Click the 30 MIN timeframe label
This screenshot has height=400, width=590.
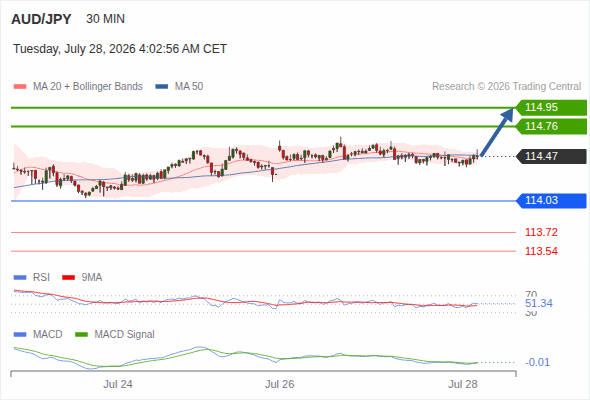click(x=105, y=19)
